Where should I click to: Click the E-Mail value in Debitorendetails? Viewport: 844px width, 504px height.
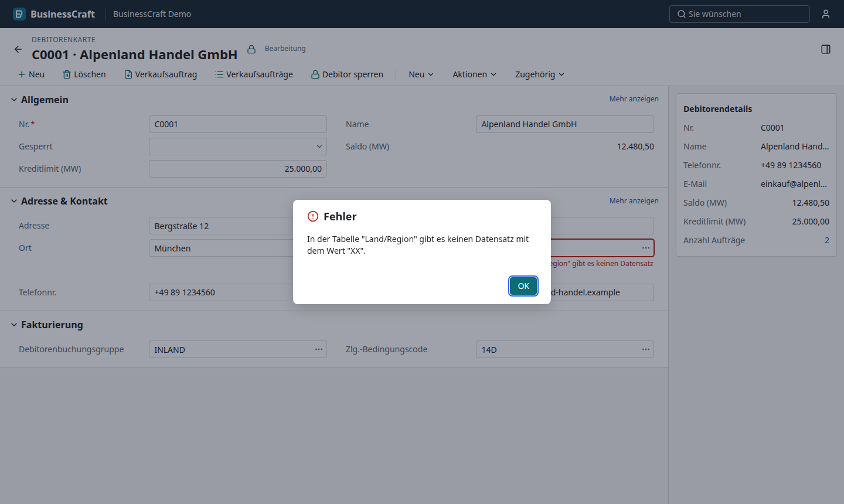tap(794, 184)
